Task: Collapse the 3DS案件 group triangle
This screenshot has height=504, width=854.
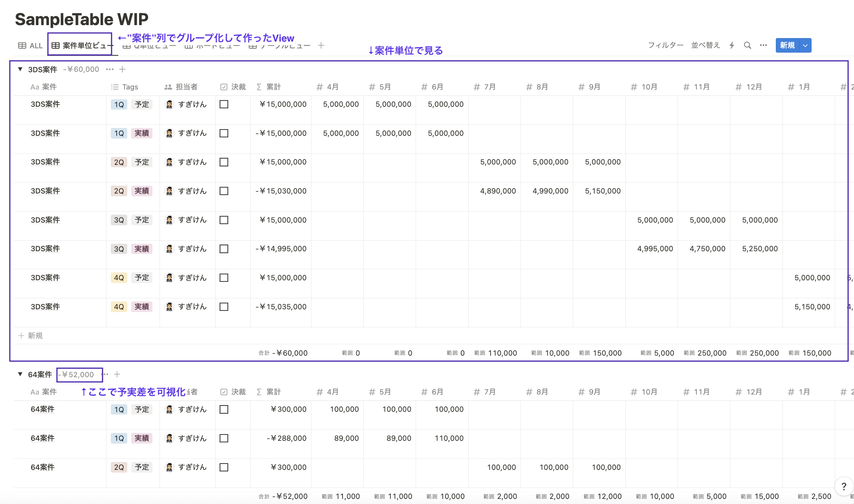Action: 20,69
